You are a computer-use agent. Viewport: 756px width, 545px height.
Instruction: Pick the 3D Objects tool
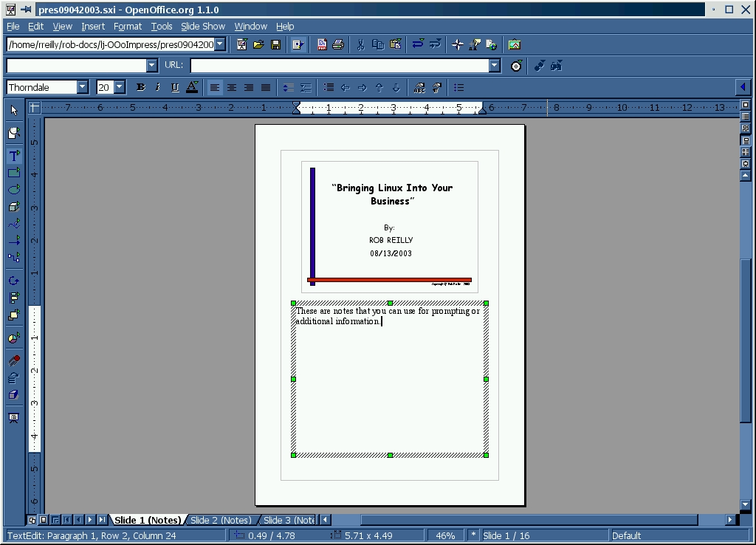[x=14, y=207]
